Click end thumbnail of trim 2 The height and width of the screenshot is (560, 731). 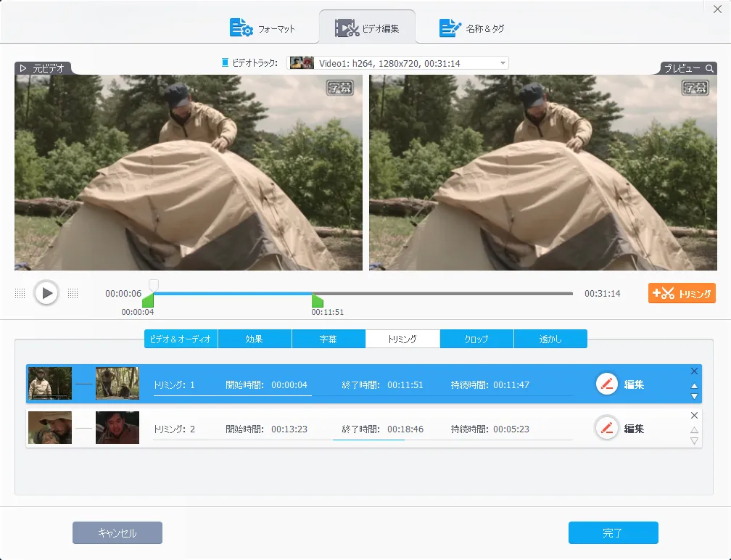click(117, 427)
